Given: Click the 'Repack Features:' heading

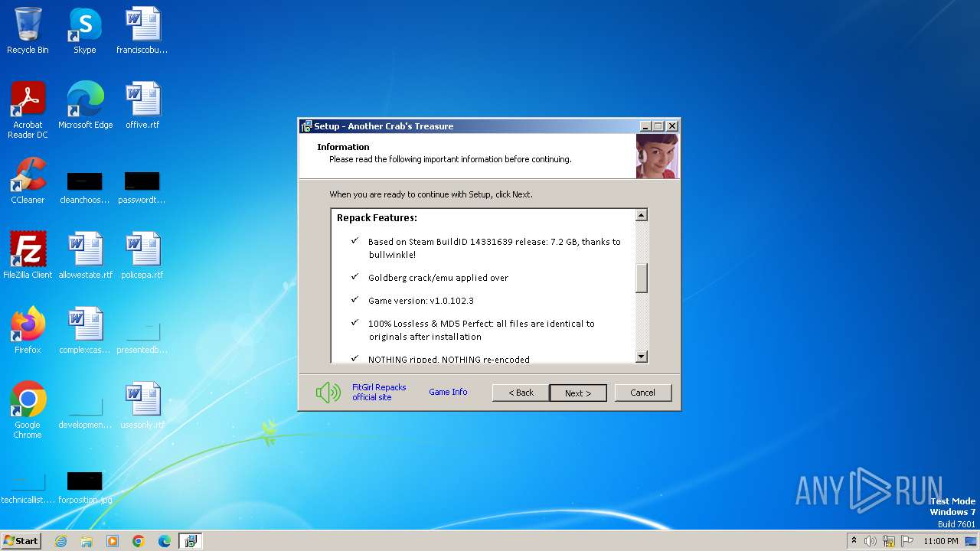Looking at the screenshot, I should click(x=377, y=218).
